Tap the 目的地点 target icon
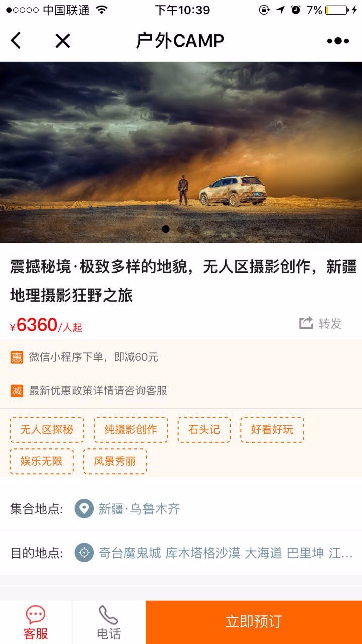 (x=84, y=553)
